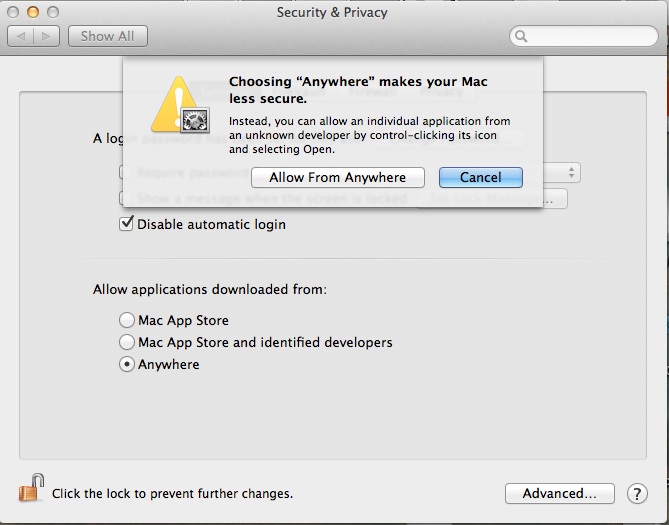Select the Anywhere radio button
The width and height of the screenshot is (669, 525).
click(x=126, y=364)
